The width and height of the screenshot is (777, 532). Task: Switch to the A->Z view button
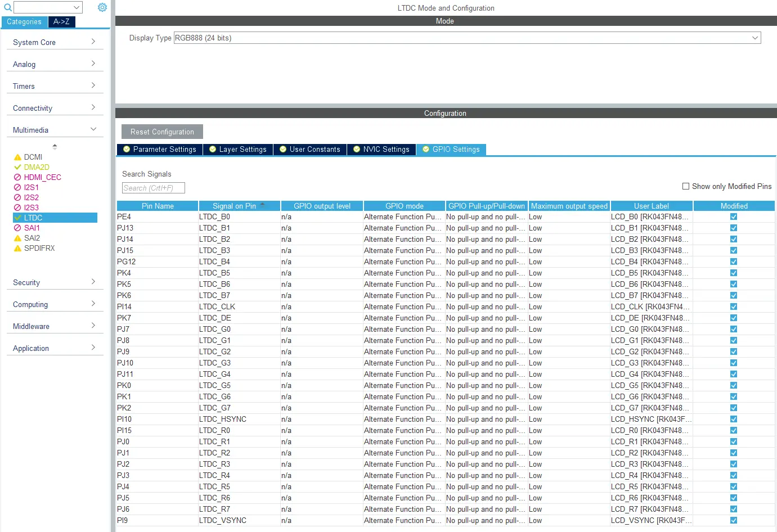pyautogui.click(x=61, y=22)
